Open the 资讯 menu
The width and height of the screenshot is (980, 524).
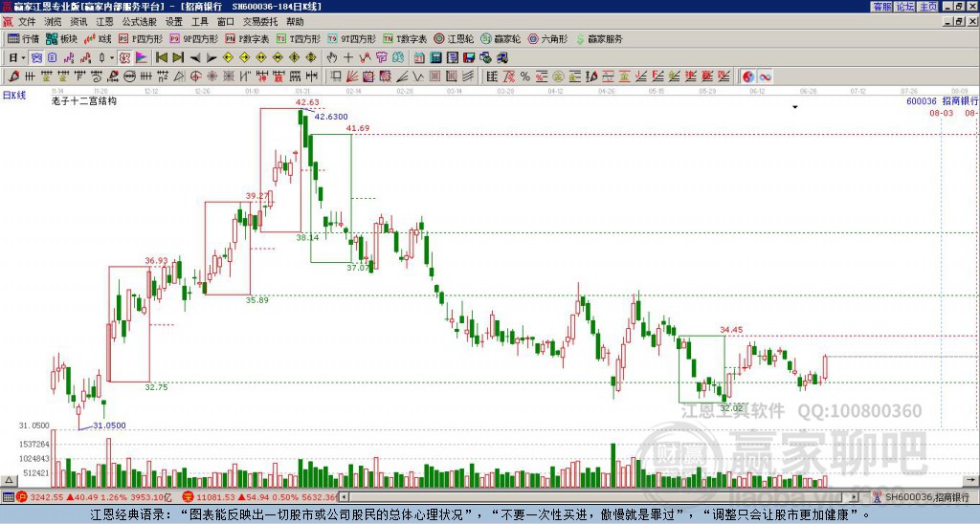point(78,22)
